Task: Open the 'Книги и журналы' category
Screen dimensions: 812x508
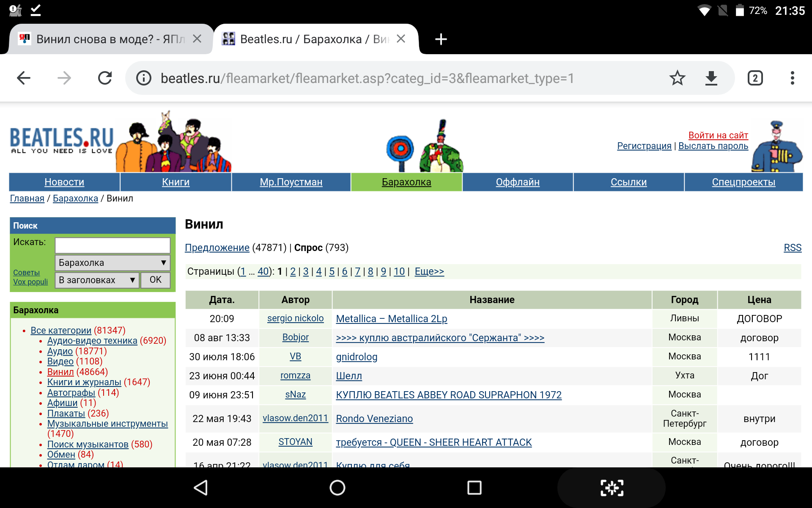Action: (x=84, y=382)
